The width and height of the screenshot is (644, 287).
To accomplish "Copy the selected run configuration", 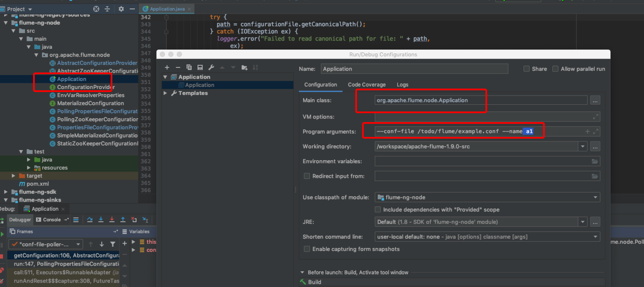I will click(x=189, y=67).
